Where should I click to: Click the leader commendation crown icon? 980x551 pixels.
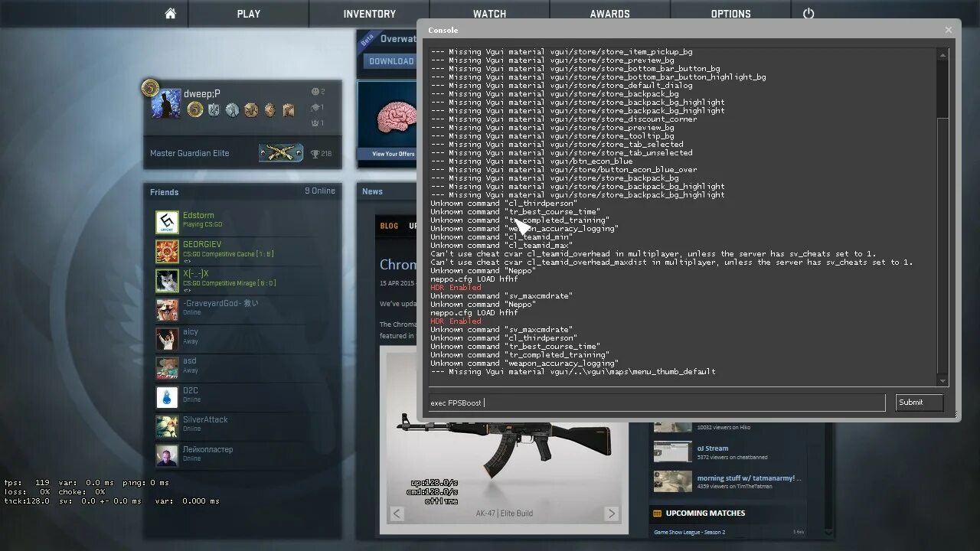pos(315,122)
